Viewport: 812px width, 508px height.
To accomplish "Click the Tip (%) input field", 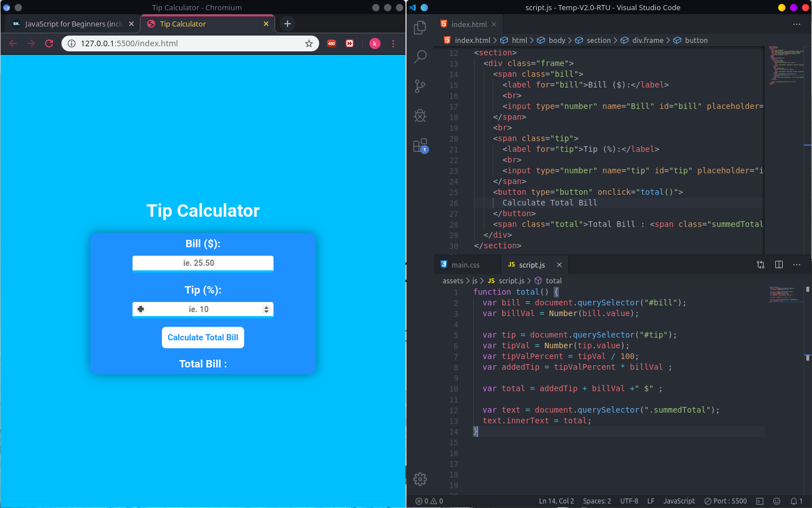I will coord(203,309).
